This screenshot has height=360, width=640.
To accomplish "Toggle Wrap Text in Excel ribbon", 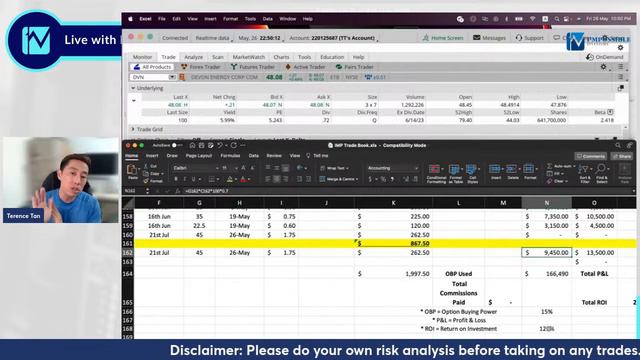I will (x=335, y=168).
